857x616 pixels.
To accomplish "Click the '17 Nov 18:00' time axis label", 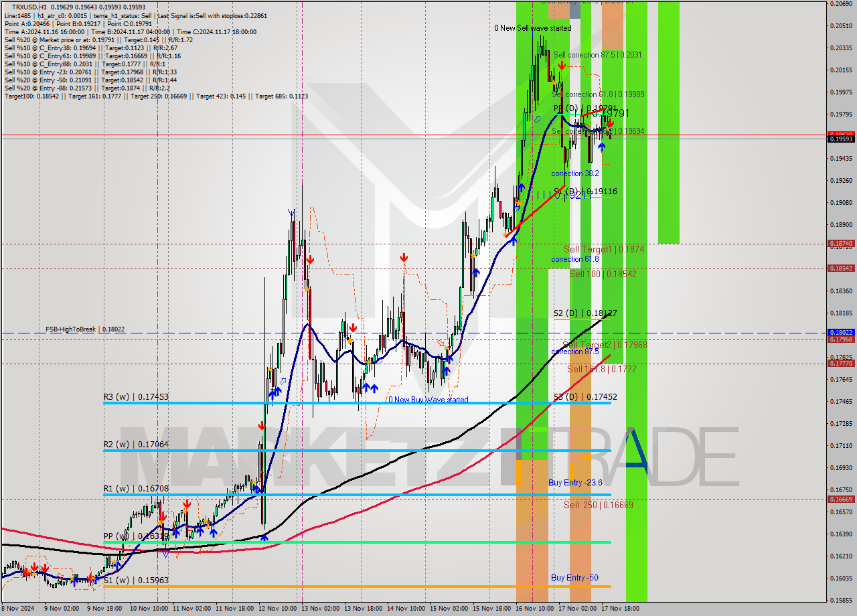I will click(619, 609).
